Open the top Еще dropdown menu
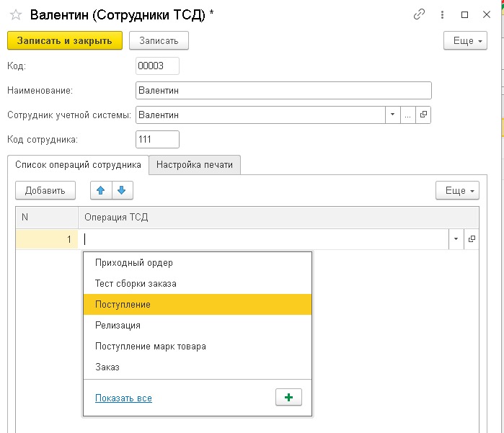 (465, 40)
